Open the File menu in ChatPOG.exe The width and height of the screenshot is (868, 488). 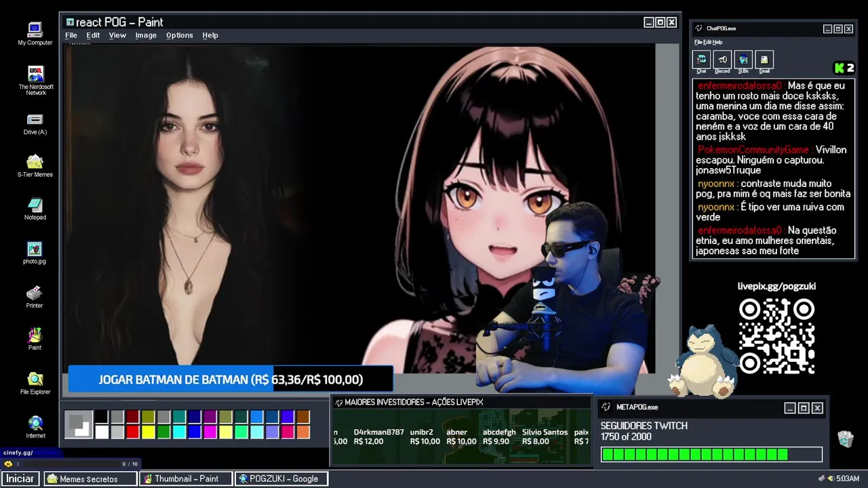tap(698, 42)
